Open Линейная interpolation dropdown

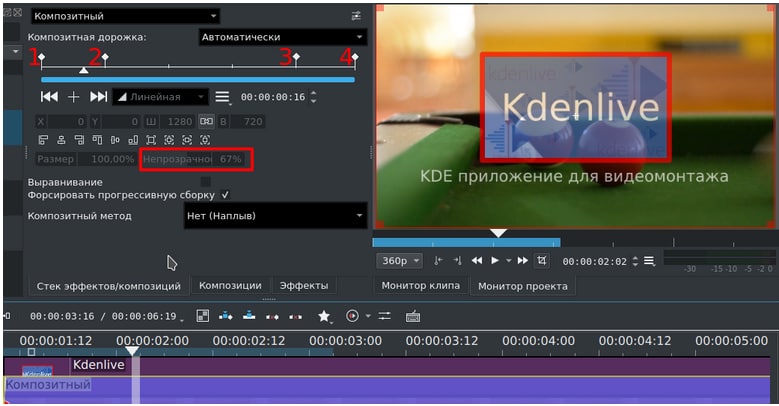160,97
